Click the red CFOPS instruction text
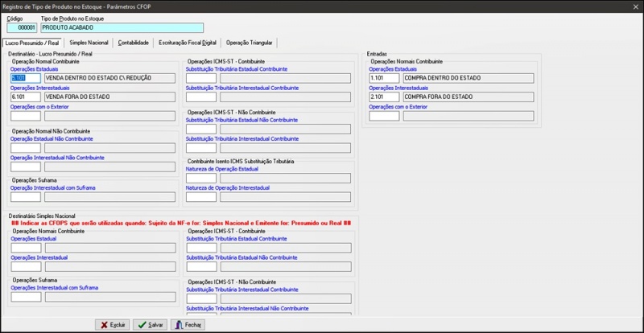 183,223
